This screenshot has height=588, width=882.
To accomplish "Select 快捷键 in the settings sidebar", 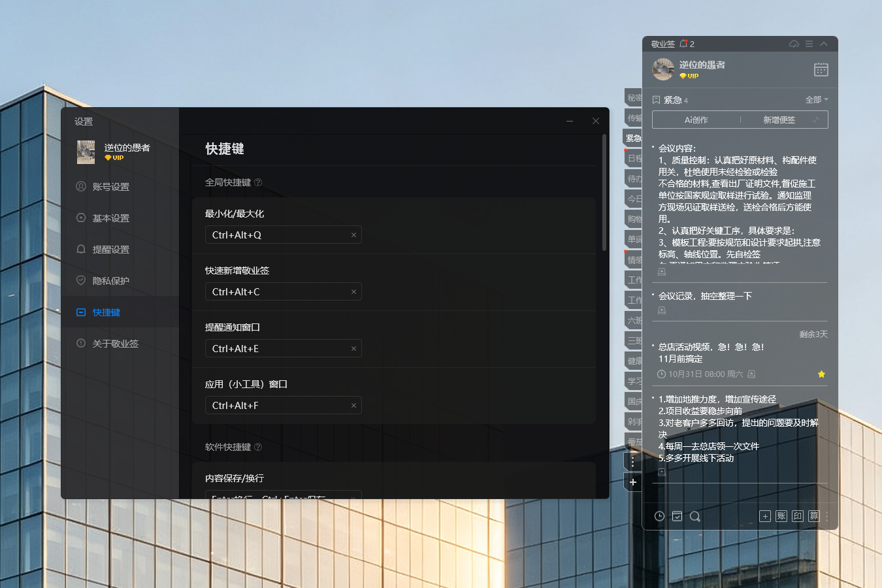I will (x=120, y=312).
